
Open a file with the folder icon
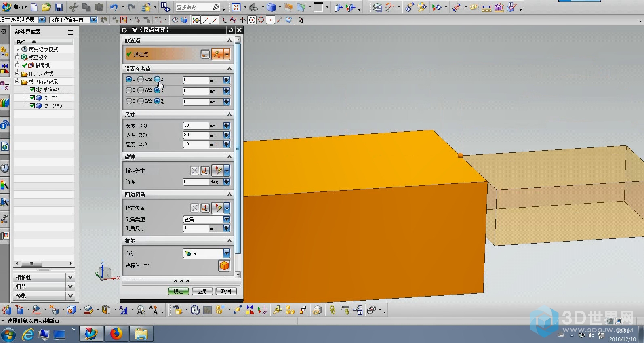[x=46, y=7]
